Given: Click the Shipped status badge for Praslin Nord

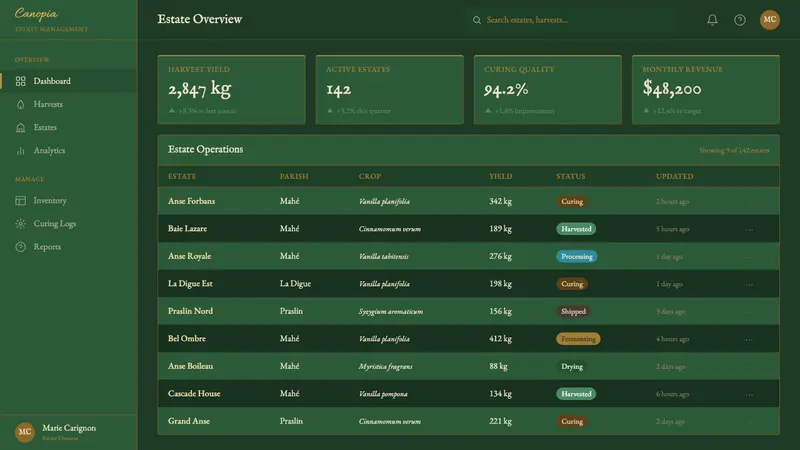Looking at the screenshot, I should pos(573,311).
